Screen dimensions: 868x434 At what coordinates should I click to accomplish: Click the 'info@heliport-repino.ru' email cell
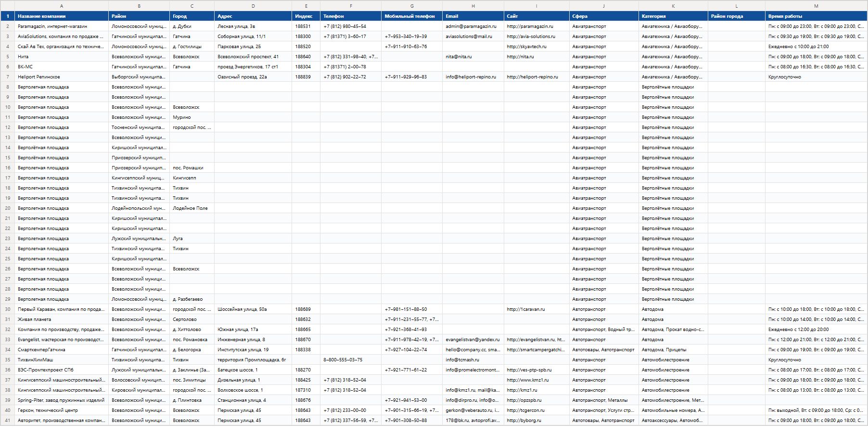(473, 77)
